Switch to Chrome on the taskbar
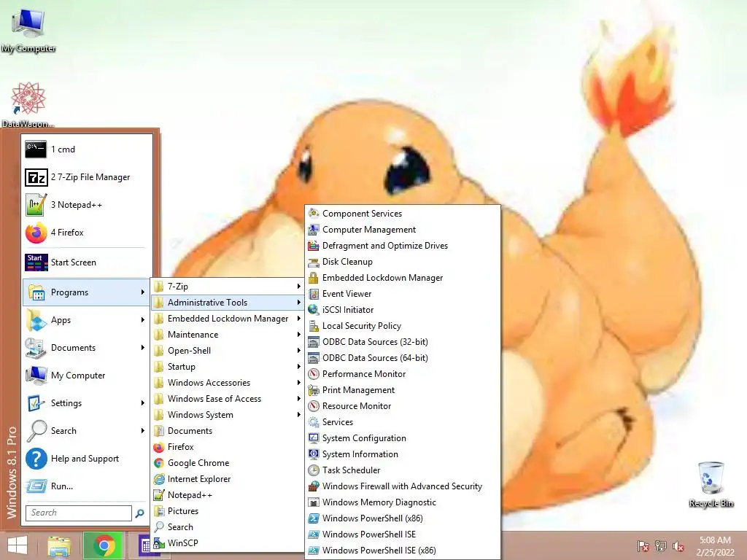The image size is (747, 560). click(104, 545)
